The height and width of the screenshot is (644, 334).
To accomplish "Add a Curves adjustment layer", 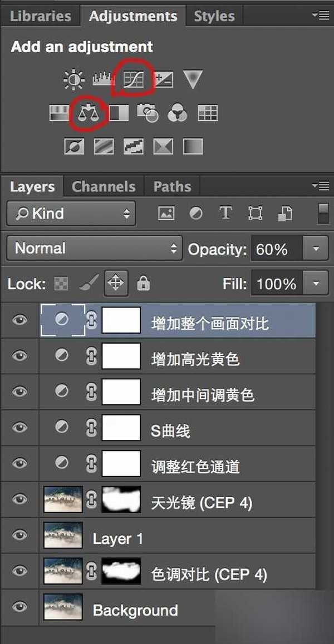I will tap(134, 80).
